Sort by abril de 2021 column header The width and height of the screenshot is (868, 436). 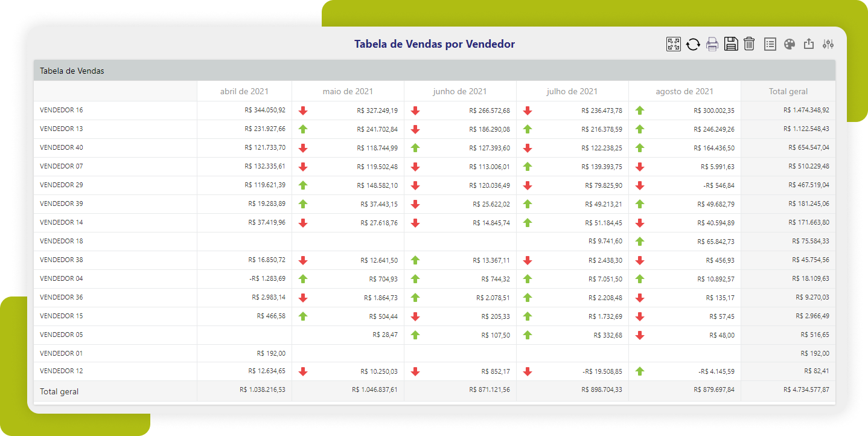point(244,91)
